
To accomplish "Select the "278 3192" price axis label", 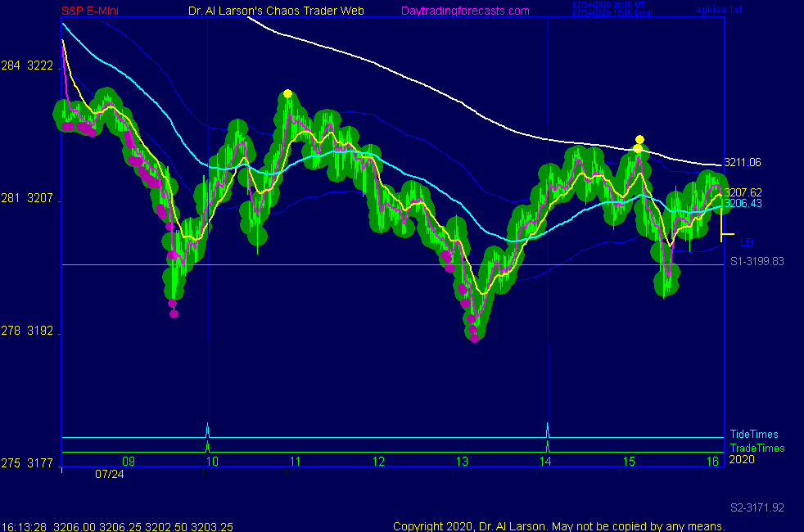I will pos(27,331).
